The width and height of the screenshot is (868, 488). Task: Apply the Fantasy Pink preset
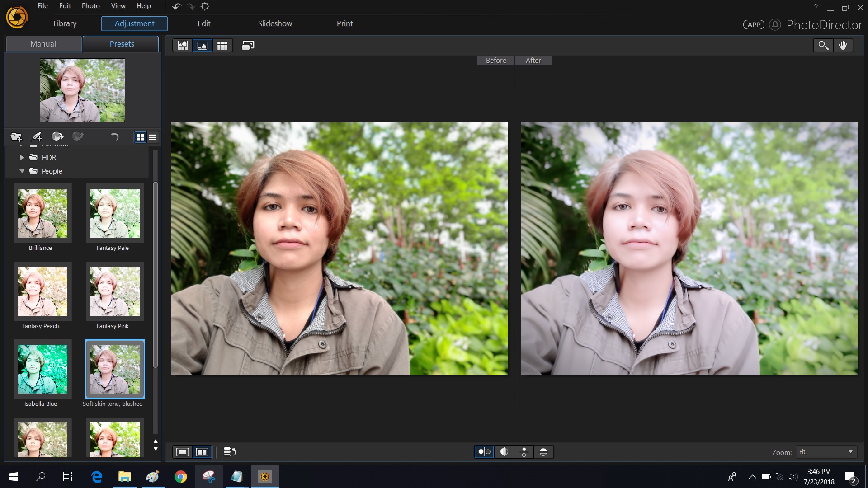(x=115, y=291)
